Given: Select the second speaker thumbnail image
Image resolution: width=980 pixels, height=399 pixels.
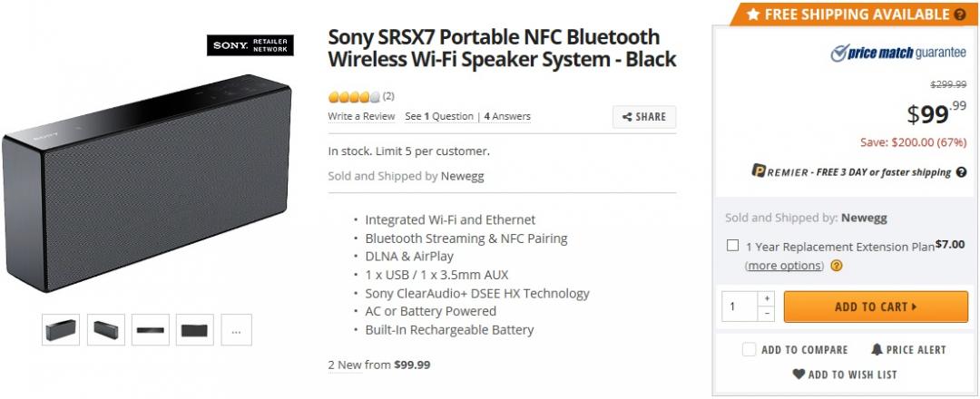Looking at the screenshot, I should click(x=105, y=330).
